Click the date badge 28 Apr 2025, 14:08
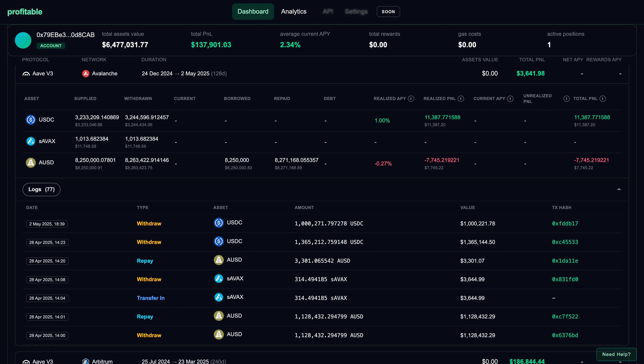Viewport: 644px width, 364px height. [x=47, y=279]
